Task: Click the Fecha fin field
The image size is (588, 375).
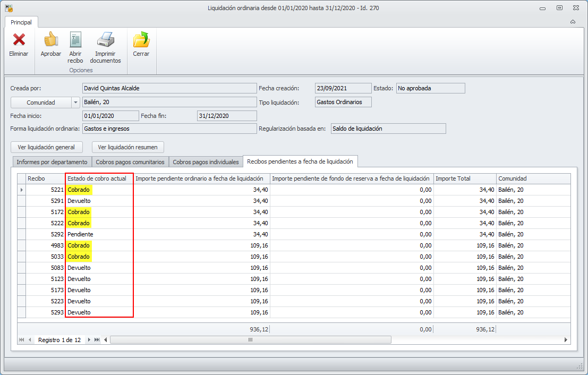Action: point(227,116)
